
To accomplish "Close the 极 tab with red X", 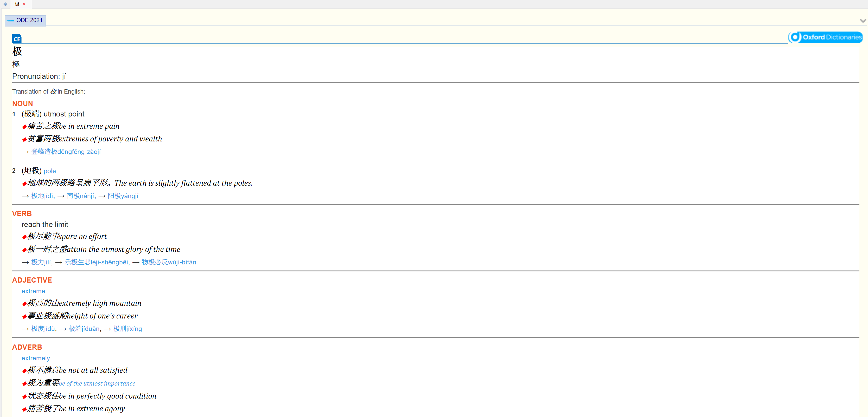I will (24, 4).
